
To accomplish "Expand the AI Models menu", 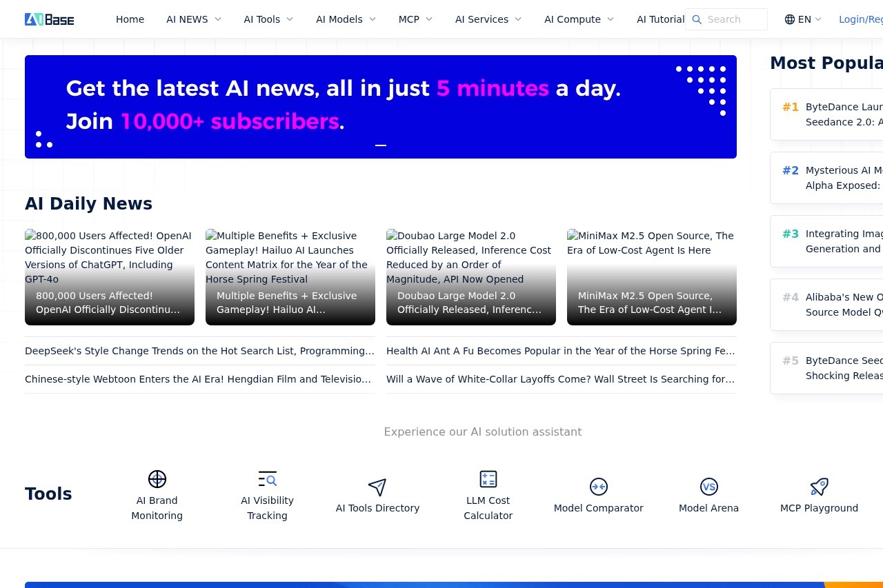I will tap(346, 19).
